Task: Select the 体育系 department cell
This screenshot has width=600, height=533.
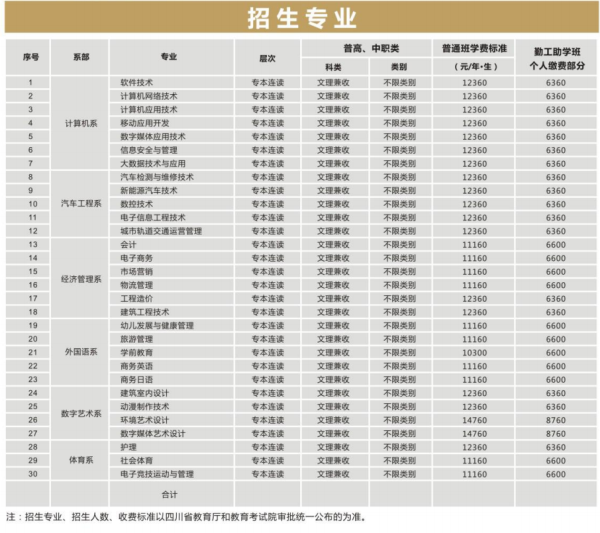Action: (80, 460)
